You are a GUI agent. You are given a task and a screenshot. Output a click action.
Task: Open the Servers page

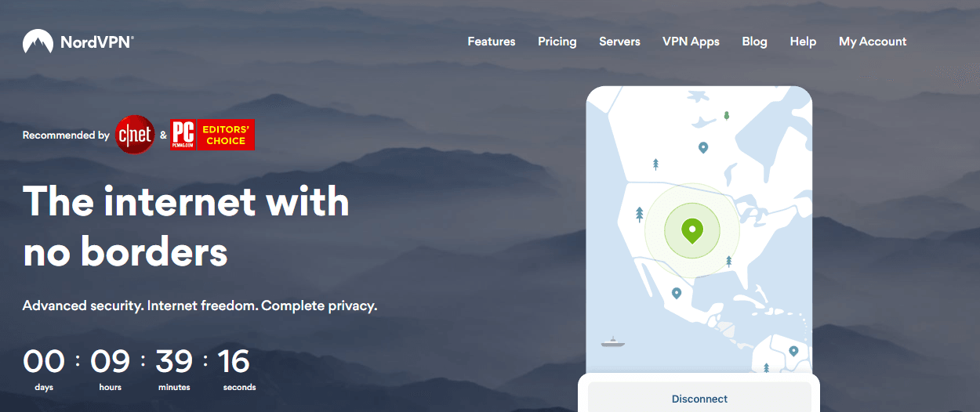click(619, 42)
